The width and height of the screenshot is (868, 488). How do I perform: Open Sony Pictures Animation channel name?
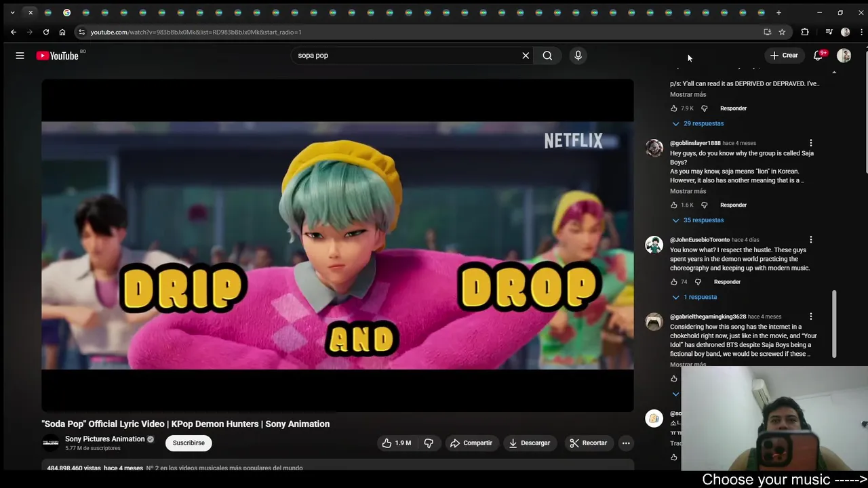(104, 439)
